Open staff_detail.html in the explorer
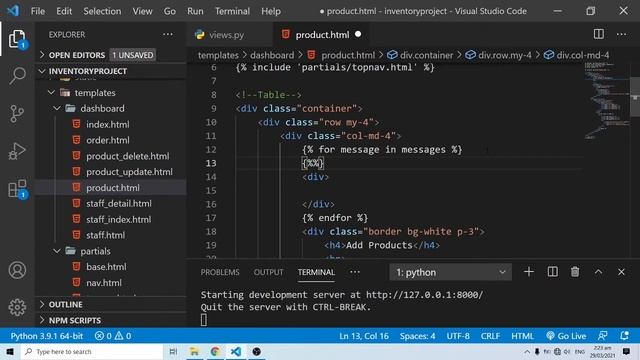This screenshot has width=640, height=360. click(x=118, y=204)
